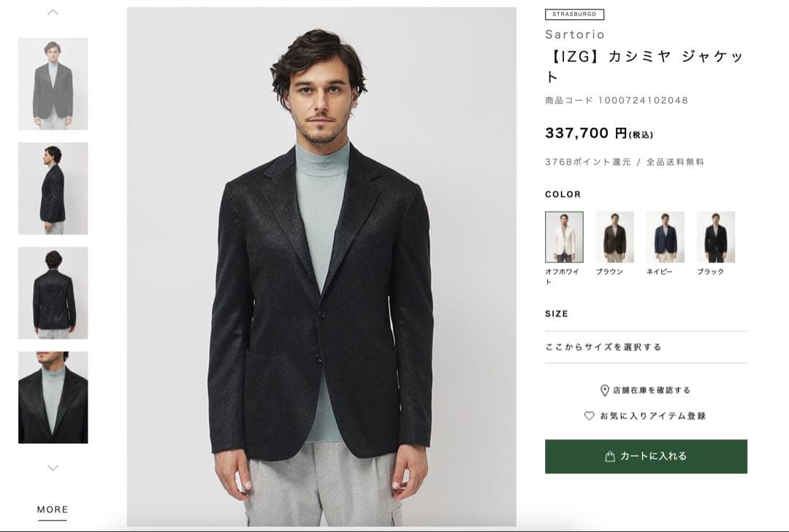Open the Sartorio brand link
The height and width of the screenshot is (532, 789).
[575, 34]
